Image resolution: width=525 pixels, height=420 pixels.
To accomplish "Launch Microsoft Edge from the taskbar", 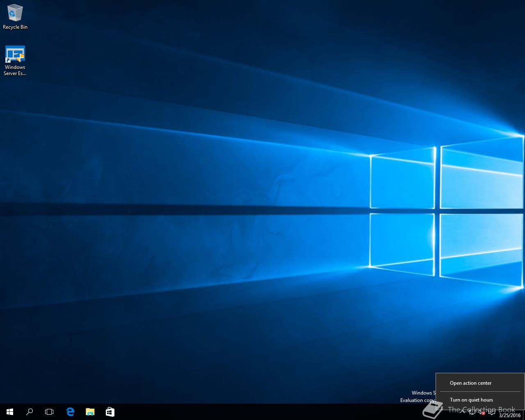I will click(70, 411).
